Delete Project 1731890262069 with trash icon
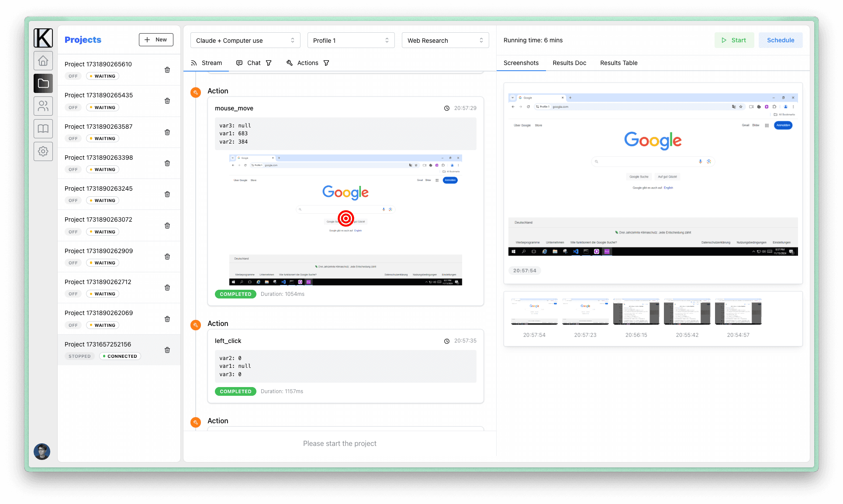Image resolution: width=843 pixels, height=504 pixels. pyautogui.click(x=167, y=319)
